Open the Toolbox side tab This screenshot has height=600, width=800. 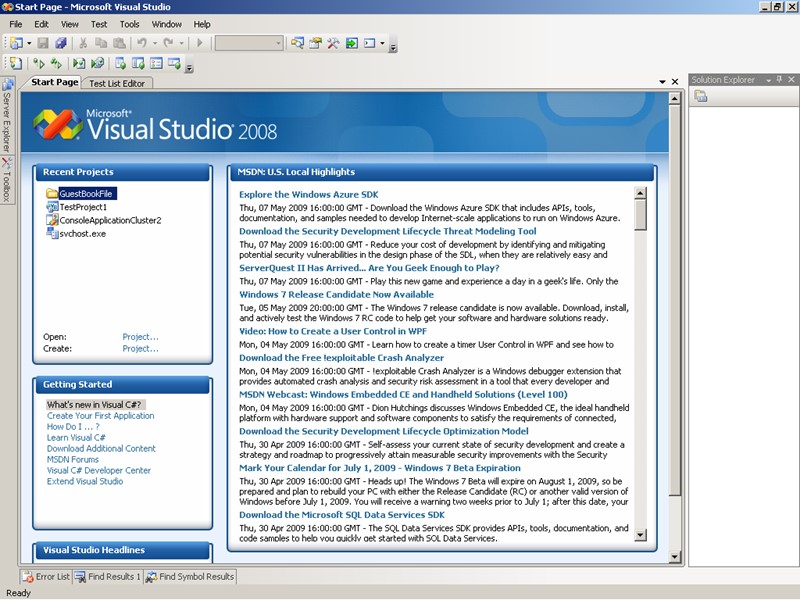[x=7, y=179]
